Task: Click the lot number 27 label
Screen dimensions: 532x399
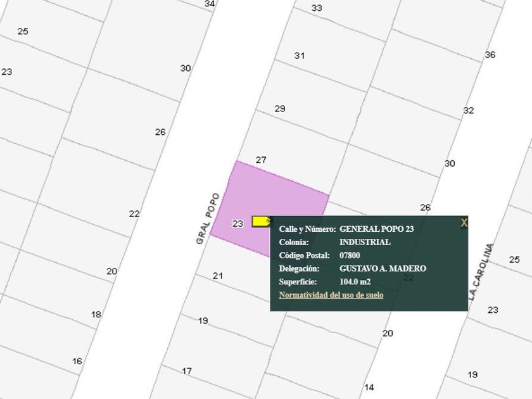Action: point(261,160)
